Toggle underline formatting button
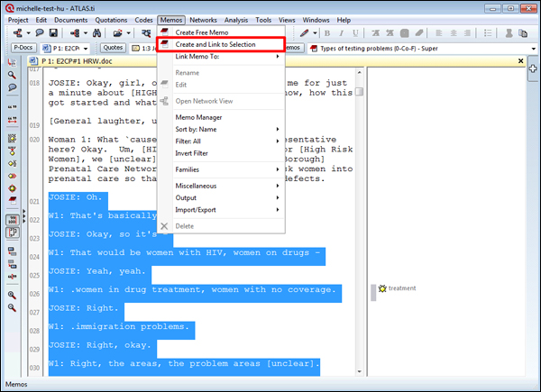541x392 pixels. click(353, 32)
